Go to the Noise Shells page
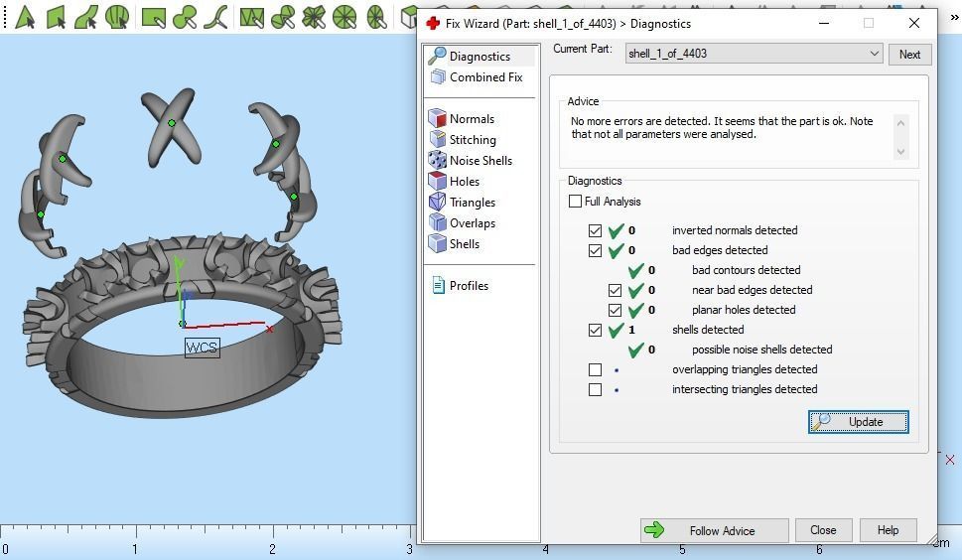The width and height of the screenshot is (962, 560). click(481, 160)
